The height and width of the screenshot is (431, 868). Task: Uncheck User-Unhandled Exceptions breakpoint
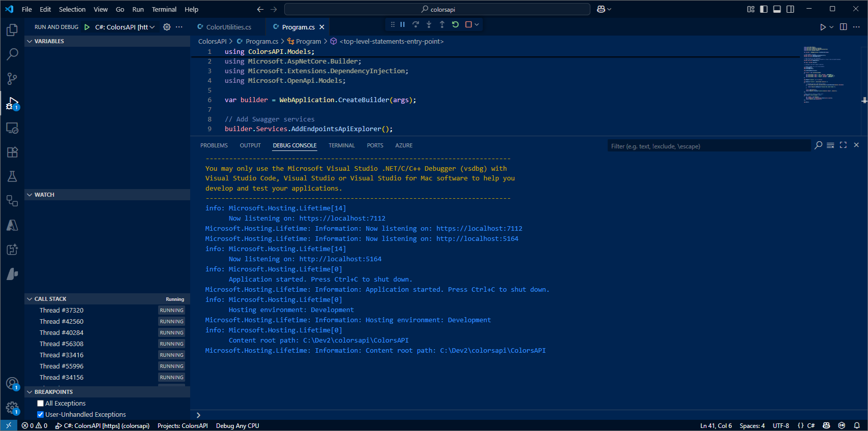click(x=41, y=415)
